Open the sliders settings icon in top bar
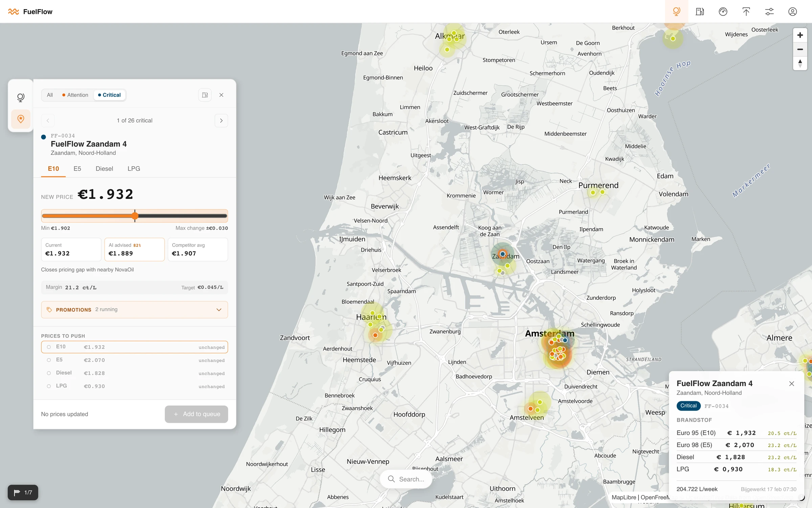 769,12
